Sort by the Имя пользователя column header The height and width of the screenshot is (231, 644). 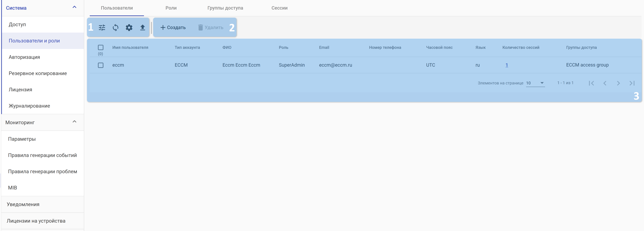click(x=130, y=47)
